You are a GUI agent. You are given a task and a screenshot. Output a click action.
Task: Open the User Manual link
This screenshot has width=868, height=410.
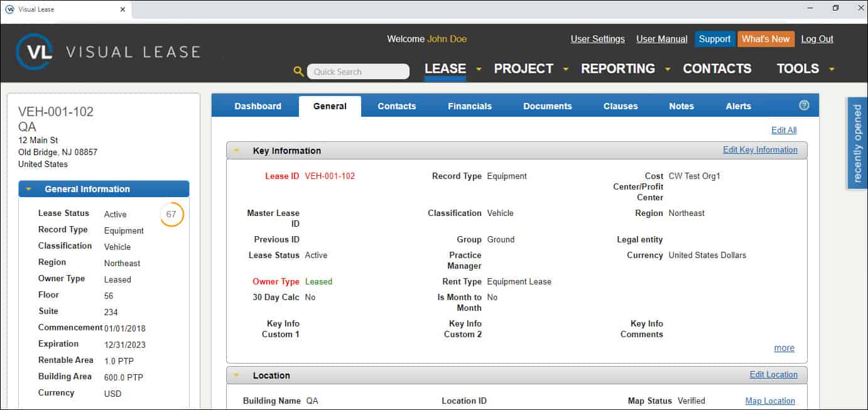click(662, 39)
